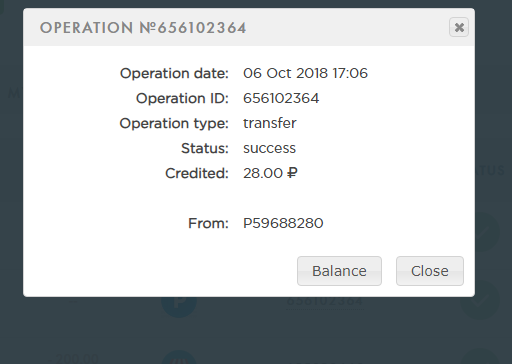The height and width of the screenshot is (364, 512).
Task: Click the status value success
Action: tap(269, 148)
